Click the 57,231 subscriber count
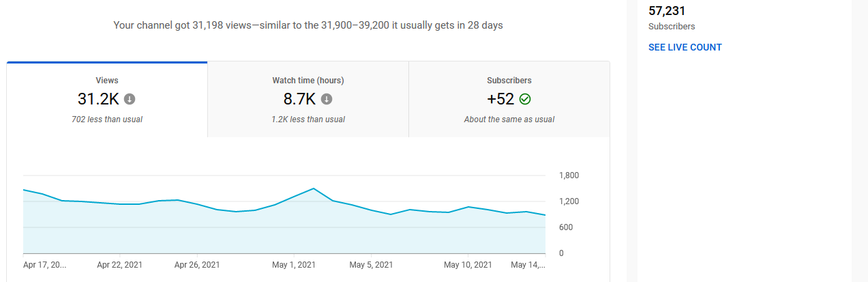 [667, 11]
